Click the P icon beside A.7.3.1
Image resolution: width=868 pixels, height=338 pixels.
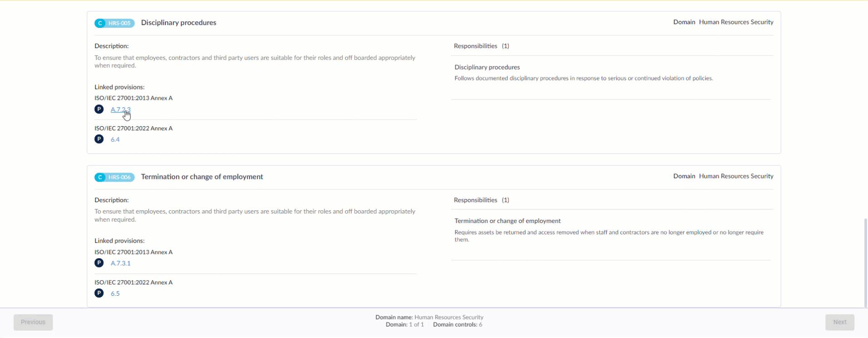pos(99,263)
